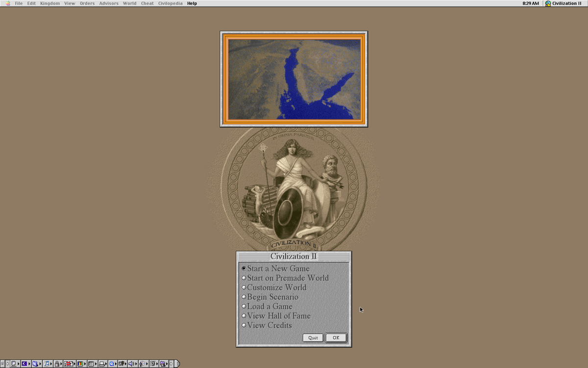Select the printer chooser icon in Control Strip
The image size is (588, 368).
pos(101,364)
